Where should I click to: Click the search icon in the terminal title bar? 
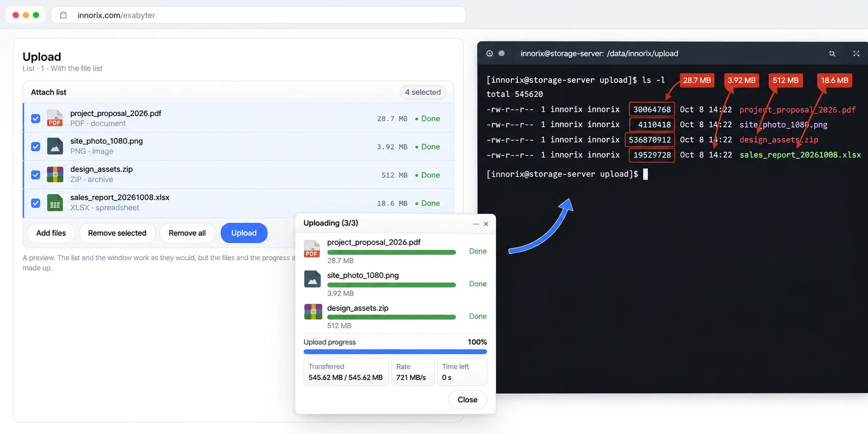[x=832, y=53]
